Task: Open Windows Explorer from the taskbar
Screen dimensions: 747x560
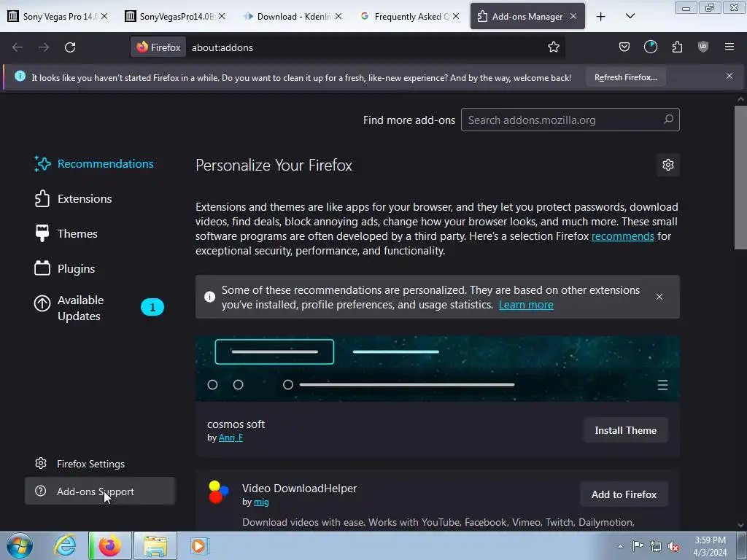Action: tap(155, 545)
